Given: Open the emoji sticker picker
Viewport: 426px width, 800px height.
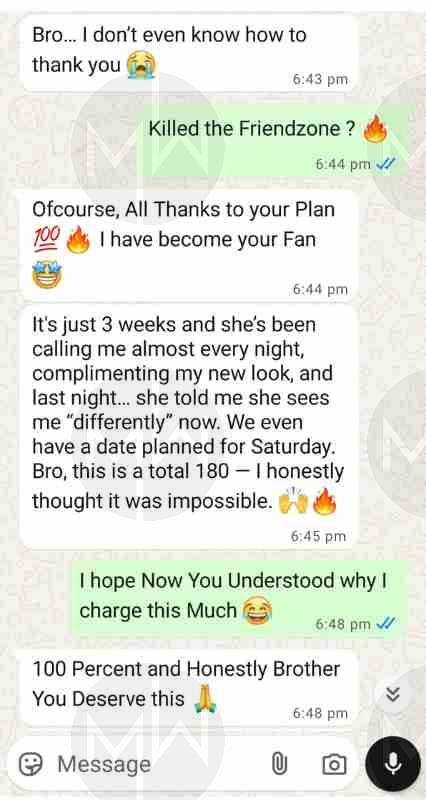Looking at the screenshot, I should point(31,764).
